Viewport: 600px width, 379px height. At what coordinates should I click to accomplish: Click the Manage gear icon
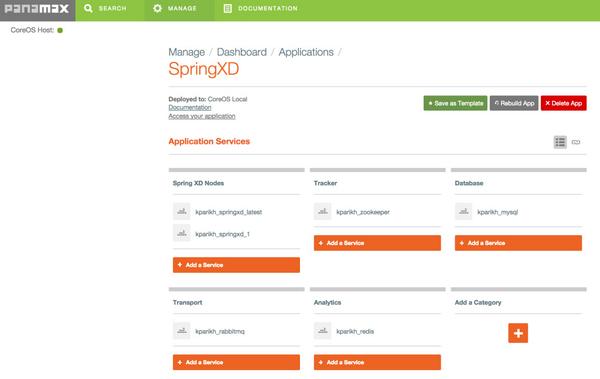coord(157,8)
